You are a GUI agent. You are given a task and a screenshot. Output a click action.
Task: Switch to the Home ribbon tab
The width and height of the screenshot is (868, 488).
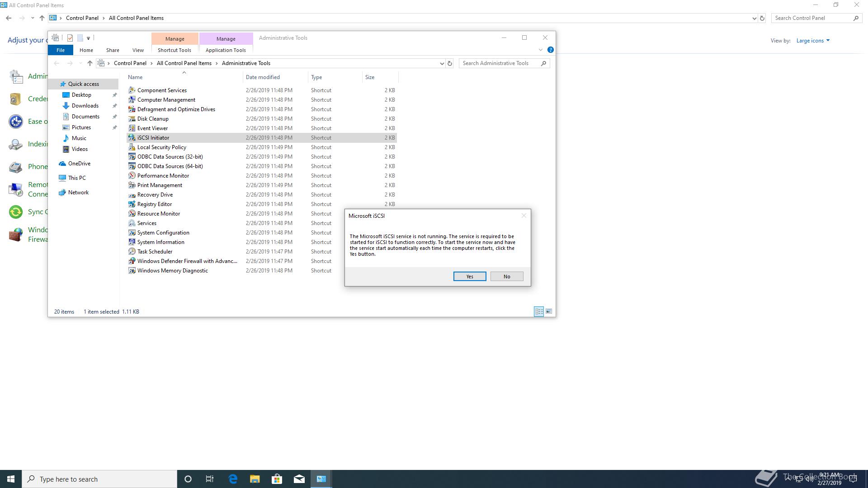86,50
